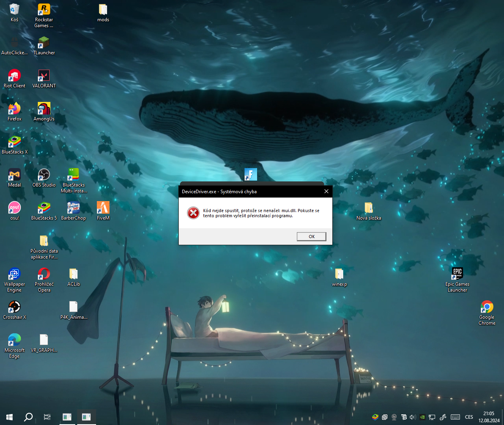Open the touch keyboard from tray
Image resolution: width=504 pixels, height=425 pixels.
(x=456, y=417)
